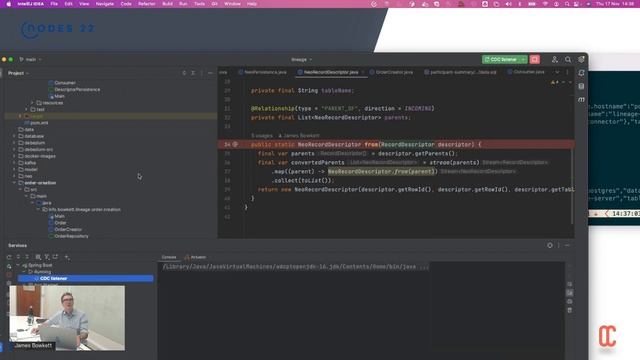Show hidden editor tabs dropdown chevron

(x=557, y=72)
